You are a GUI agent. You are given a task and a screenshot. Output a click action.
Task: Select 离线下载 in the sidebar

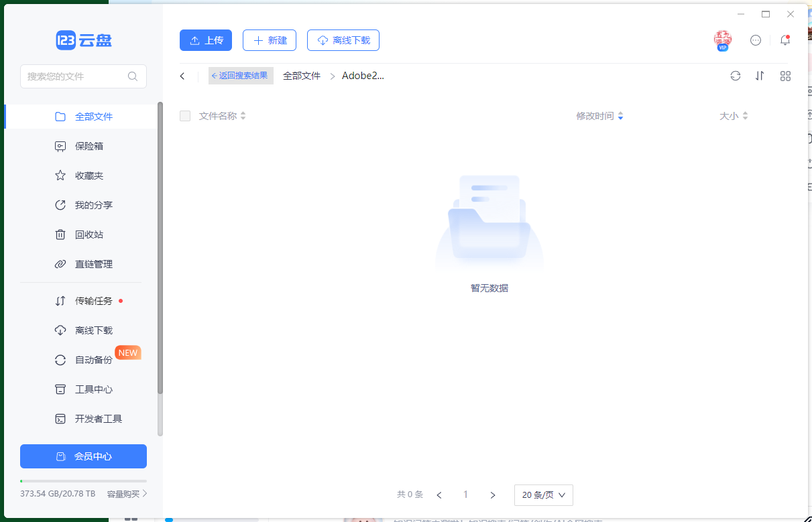[93, 330]
